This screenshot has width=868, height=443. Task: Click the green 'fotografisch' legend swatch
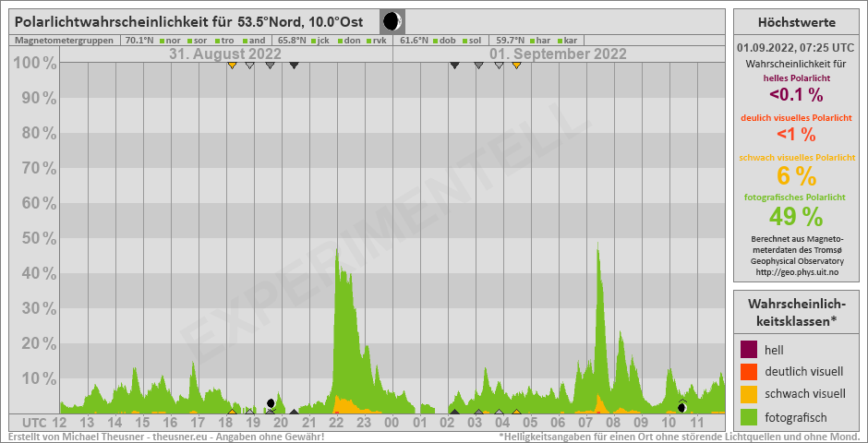pos(749,415)
